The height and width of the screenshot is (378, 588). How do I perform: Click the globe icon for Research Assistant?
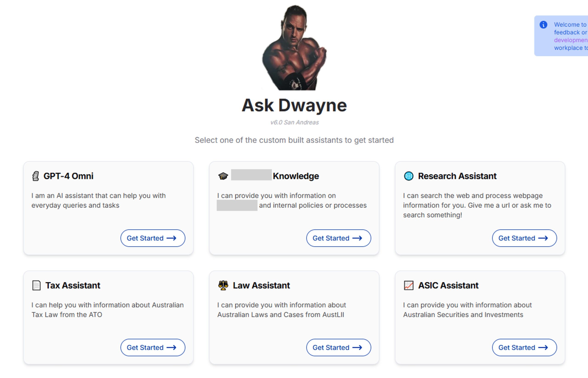tap(409, 176)
